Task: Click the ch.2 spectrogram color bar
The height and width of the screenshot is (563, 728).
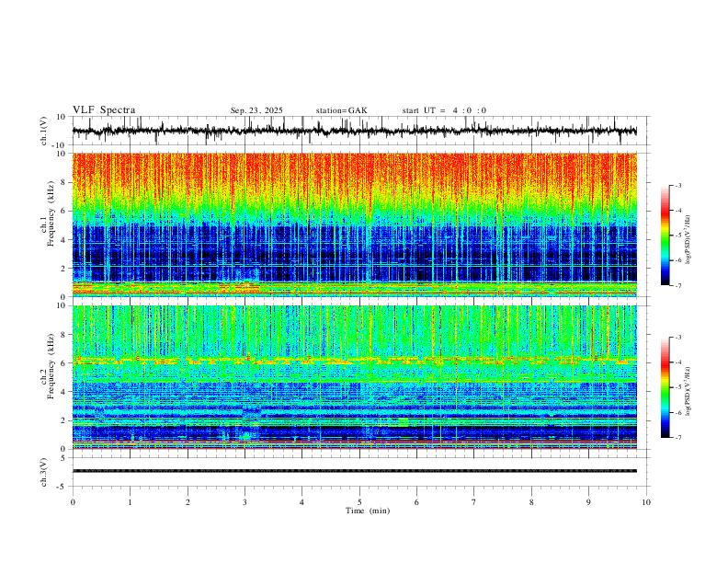Action: [x=665, y=387]
